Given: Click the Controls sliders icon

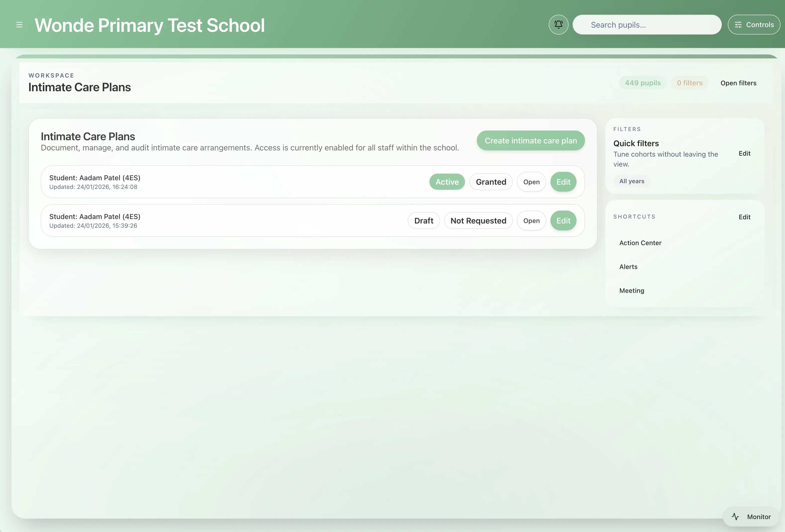Looking at the screenshot, I should [x=738, y=25].
